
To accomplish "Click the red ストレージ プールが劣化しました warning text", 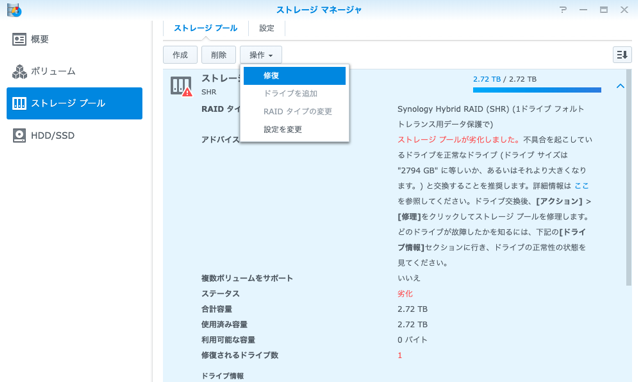I will (458, 140).
